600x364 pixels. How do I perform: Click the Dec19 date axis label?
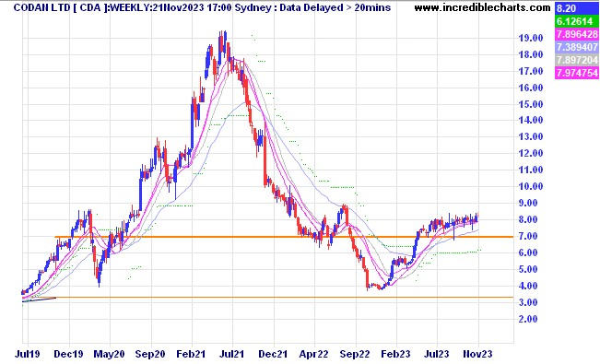click(68, 354)
